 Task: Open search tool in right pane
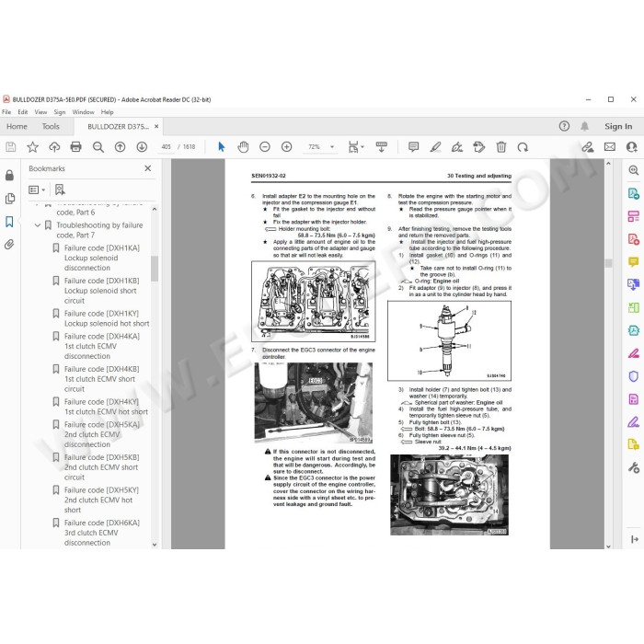[634, 170]
